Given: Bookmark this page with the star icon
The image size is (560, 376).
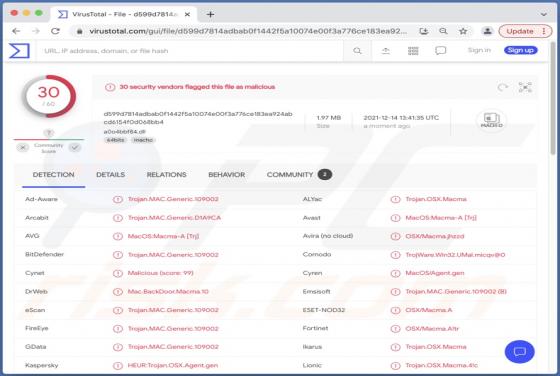Looking at the screenshot, I should pyautogui.click(x=463, y=31).
